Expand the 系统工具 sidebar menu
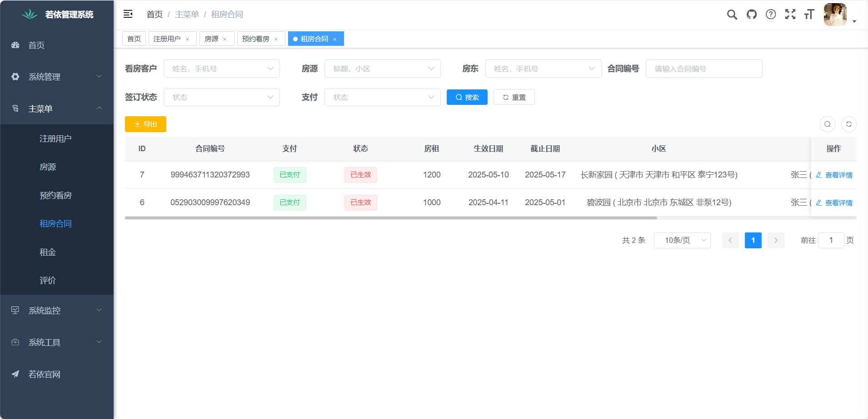Image resolution: width=868 pixels, height=419 pixels. [x=57, y=342]
